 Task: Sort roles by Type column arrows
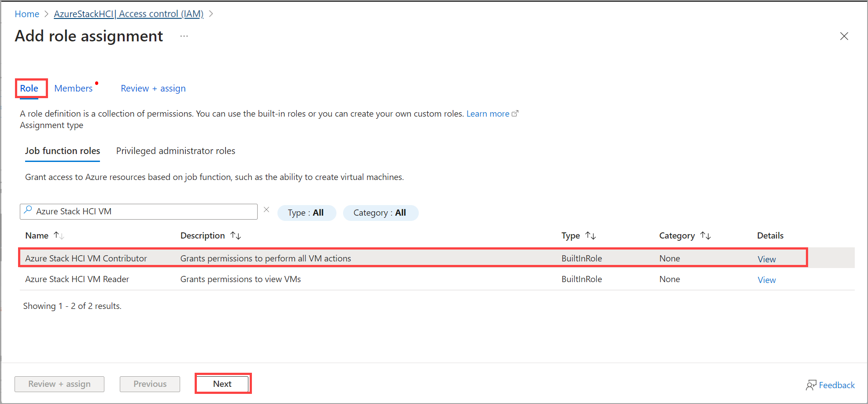point(591,235)
